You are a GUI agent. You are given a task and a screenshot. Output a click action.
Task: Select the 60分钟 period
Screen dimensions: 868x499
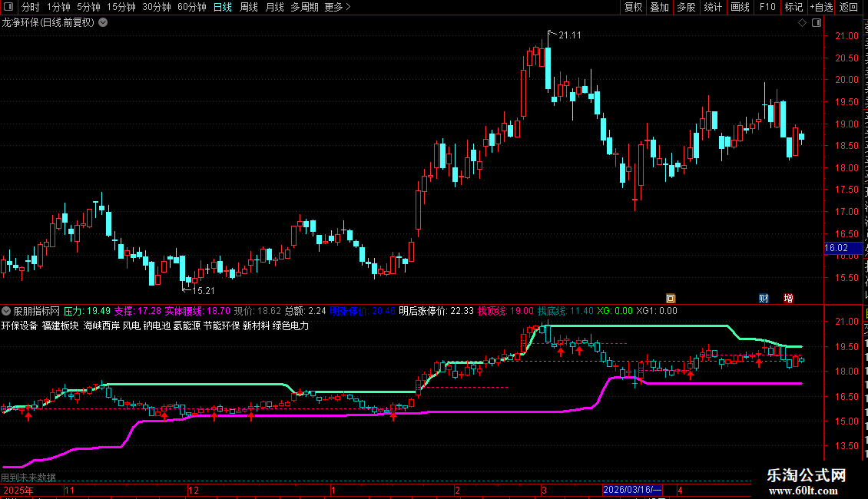(192, 7)
